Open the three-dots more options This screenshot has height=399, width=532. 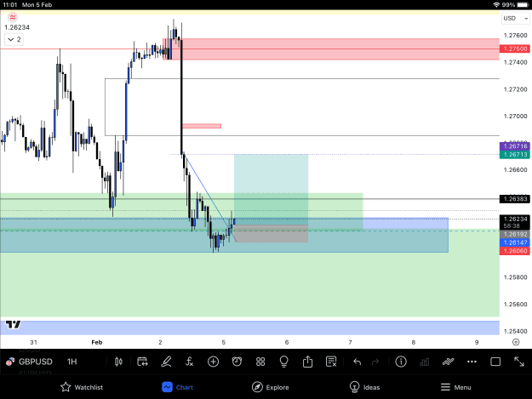(472, 362)
